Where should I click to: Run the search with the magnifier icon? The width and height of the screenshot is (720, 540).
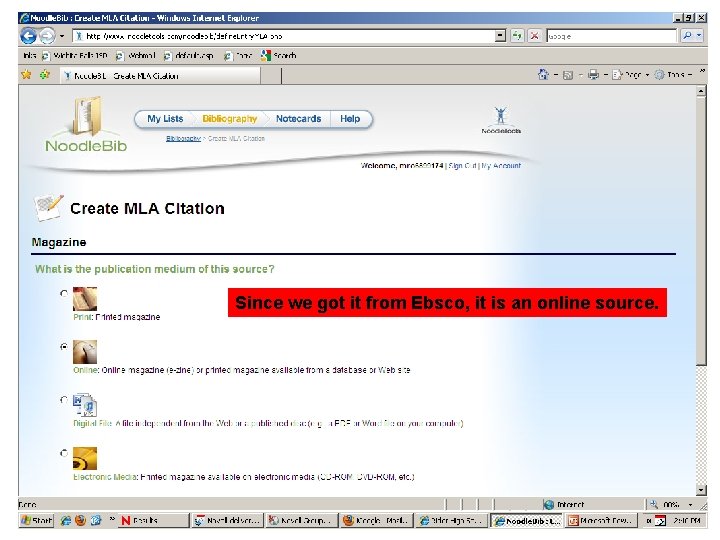point(687,36)
